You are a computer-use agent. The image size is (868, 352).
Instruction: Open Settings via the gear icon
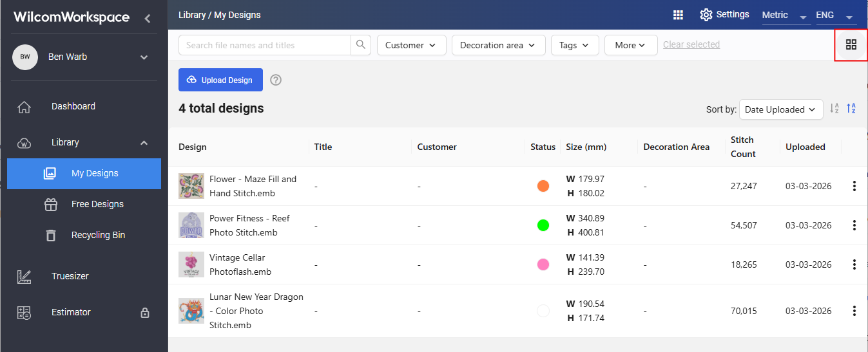(706, 15)
